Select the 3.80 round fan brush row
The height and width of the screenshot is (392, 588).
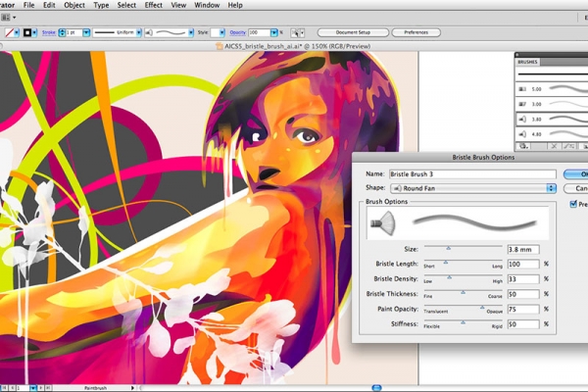552,119
